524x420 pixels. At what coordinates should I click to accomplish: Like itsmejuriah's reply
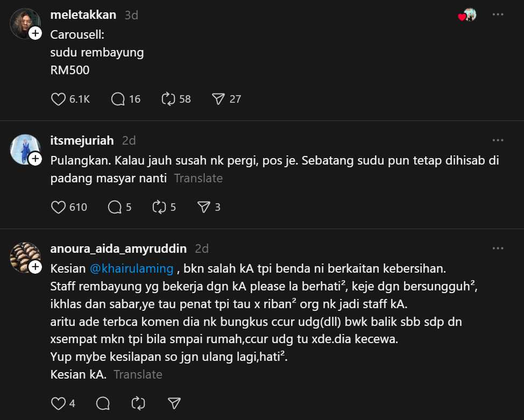(x=58, y=207)
